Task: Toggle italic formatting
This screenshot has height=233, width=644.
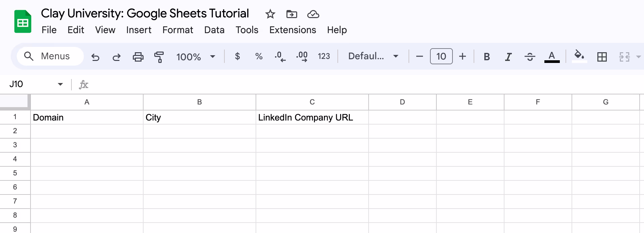Action: click(508, 57)
